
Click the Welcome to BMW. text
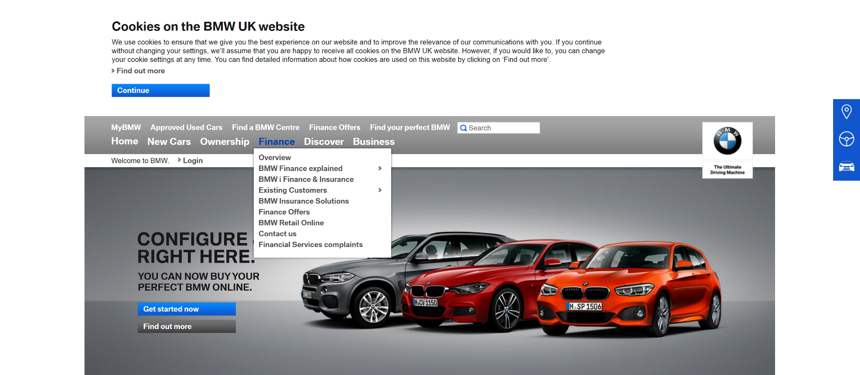click(x=140, y=161)
